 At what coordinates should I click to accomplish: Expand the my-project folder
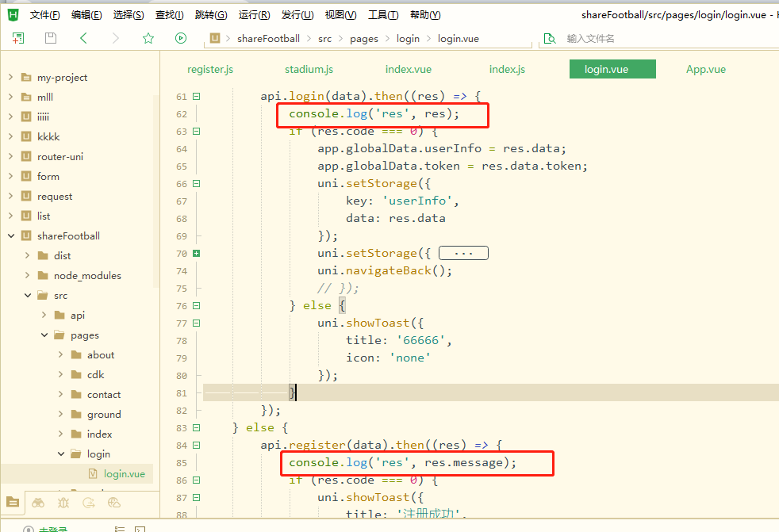10,78
